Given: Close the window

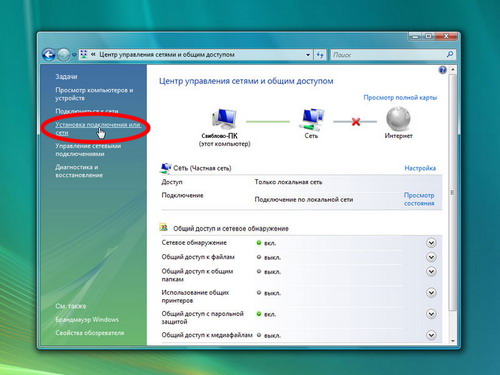Looking at the screenshot, I should point(447,36).
